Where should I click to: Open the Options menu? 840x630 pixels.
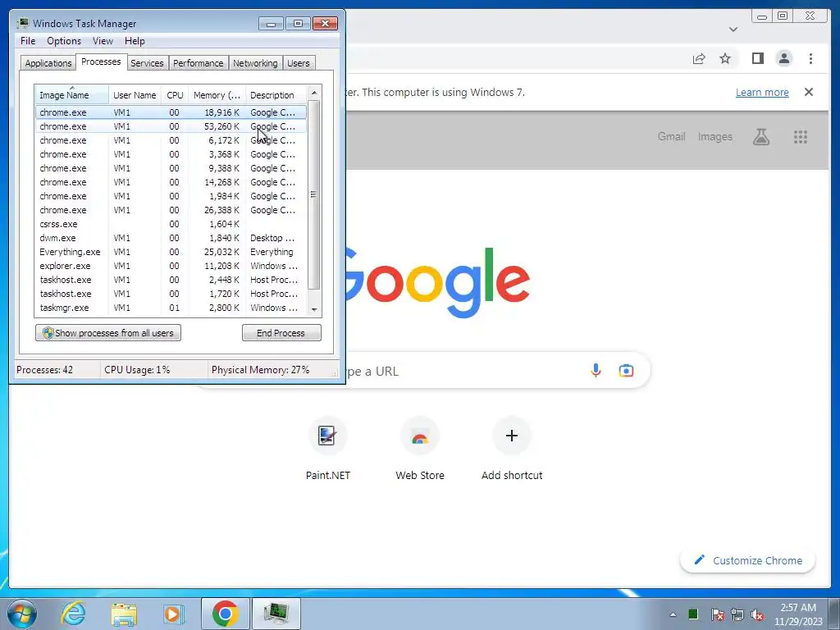(64, 41)
